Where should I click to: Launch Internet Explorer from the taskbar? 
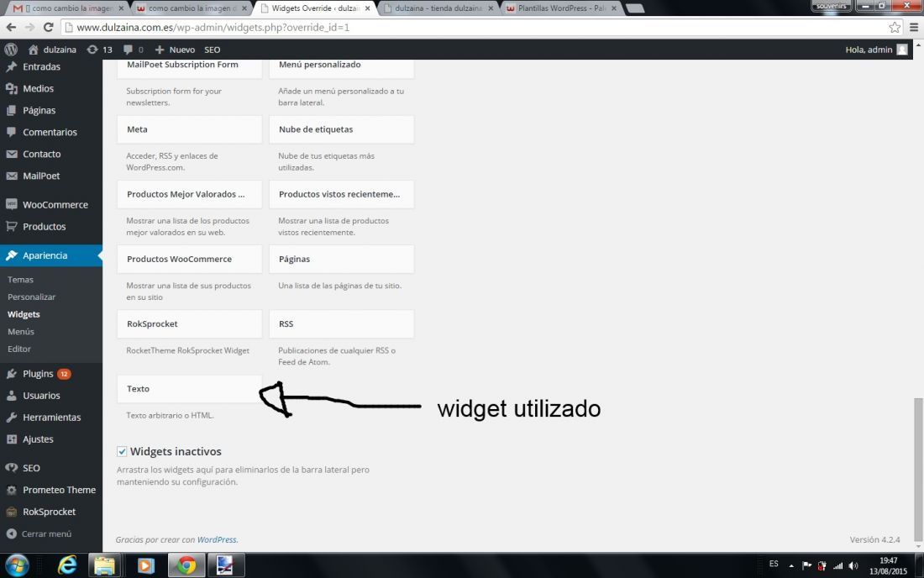[68, 565]
